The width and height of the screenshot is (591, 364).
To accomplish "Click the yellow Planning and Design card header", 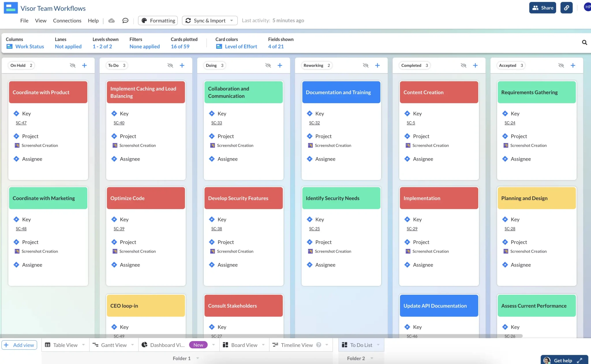I will [536, 198].
